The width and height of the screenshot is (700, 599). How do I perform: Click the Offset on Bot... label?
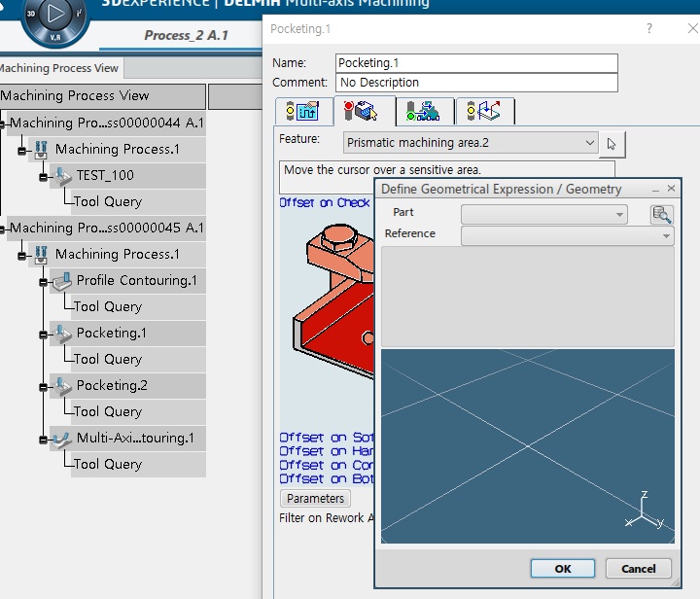(327, 479)
